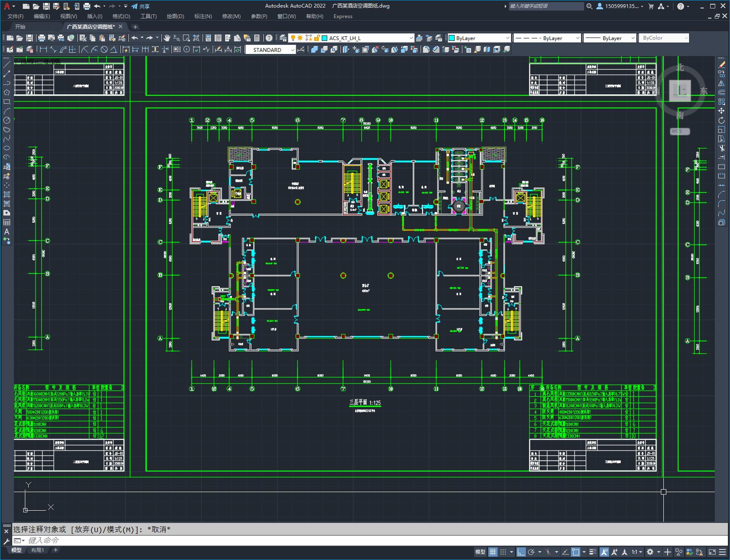
Task: Select the Table tool in draw toolbar
Action: click(x=7, y=222)
